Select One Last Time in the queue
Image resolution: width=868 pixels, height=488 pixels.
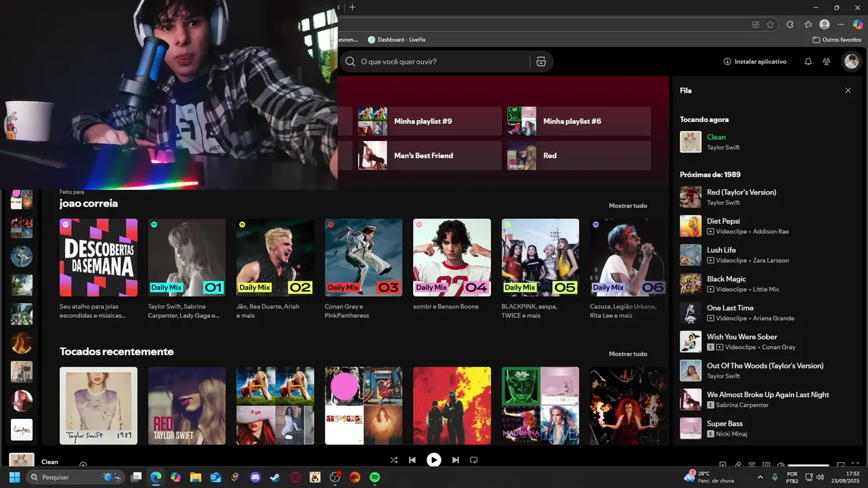coord(767,313)
